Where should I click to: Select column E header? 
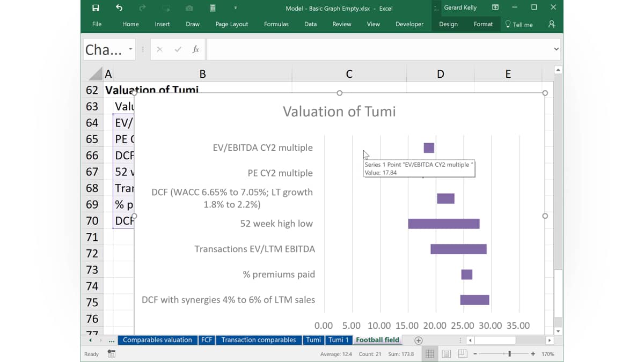(x=508, y=74)
